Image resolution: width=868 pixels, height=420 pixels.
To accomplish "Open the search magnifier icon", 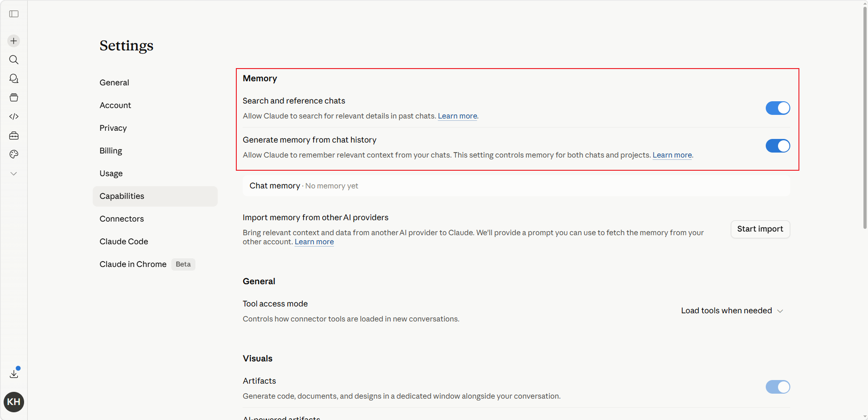I will click(x=14, y=60).
